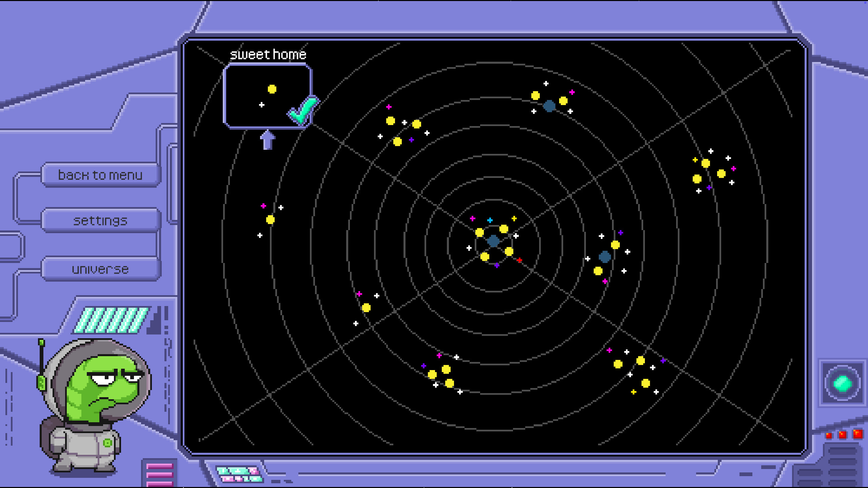The image size is (868, 488).
Task: Open the settings screen
Action: [x=100, y=220]
